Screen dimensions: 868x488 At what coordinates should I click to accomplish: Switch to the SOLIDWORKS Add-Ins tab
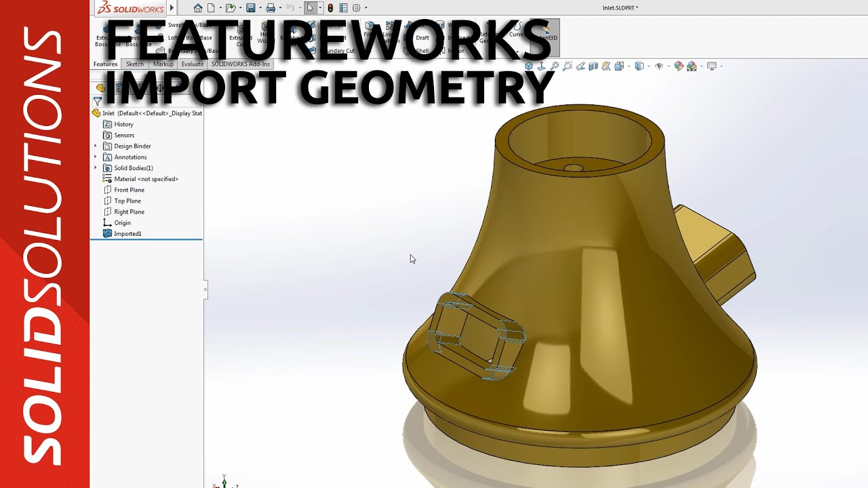pyautogui.click(x=241, y=64)
